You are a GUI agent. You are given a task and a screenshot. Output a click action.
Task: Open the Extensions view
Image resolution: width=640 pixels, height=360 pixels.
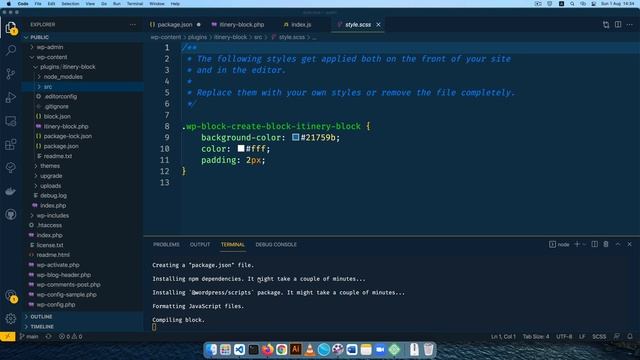(x=11, y=144)
